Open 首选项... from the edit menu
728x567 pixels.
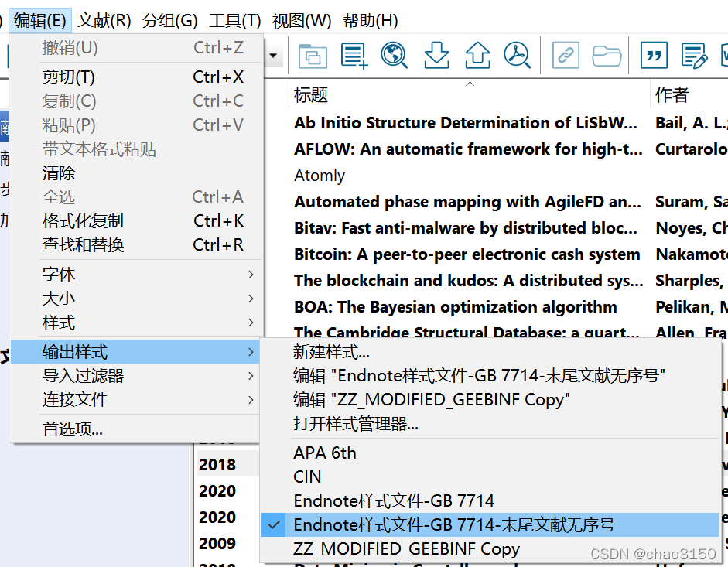tap(136, 429)
